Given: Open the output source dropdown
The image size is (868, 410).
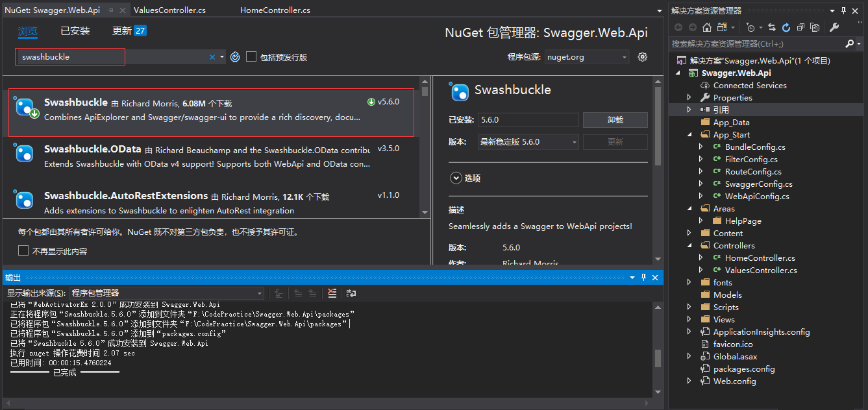Looking at the screenshot, I should [166, 293].
